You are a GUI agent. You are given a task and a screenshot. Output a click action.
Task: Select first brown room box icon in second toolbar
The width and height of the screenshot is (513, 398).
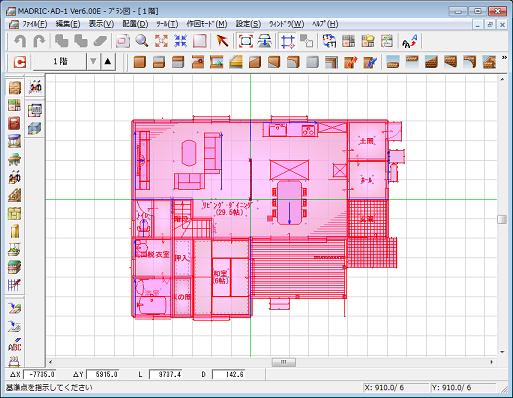tap(140, 62)
